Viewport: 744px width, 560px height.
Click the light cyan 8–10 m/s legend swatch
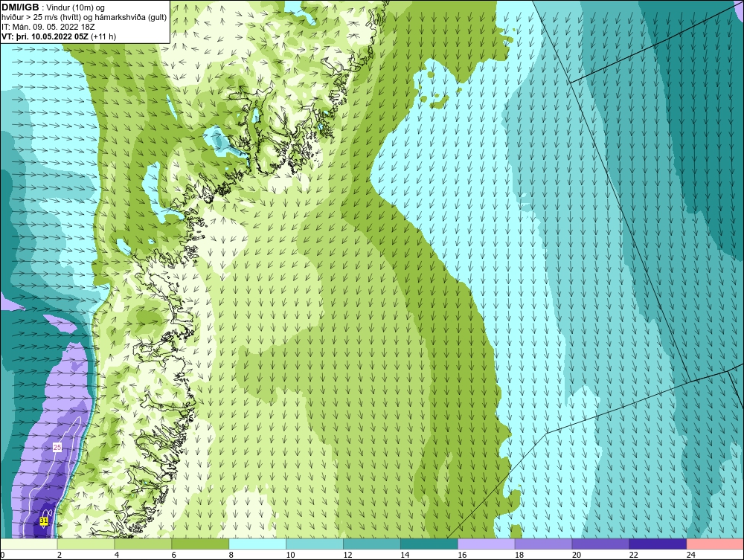pos(257,544)
